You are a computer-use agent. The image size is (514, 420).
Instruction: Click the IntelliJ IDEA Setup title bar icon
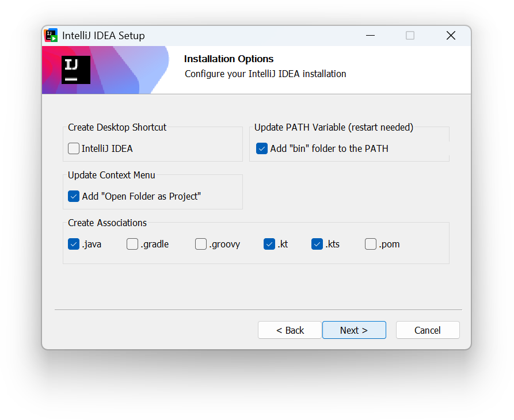pyautogui.click(x=51, y=35)
